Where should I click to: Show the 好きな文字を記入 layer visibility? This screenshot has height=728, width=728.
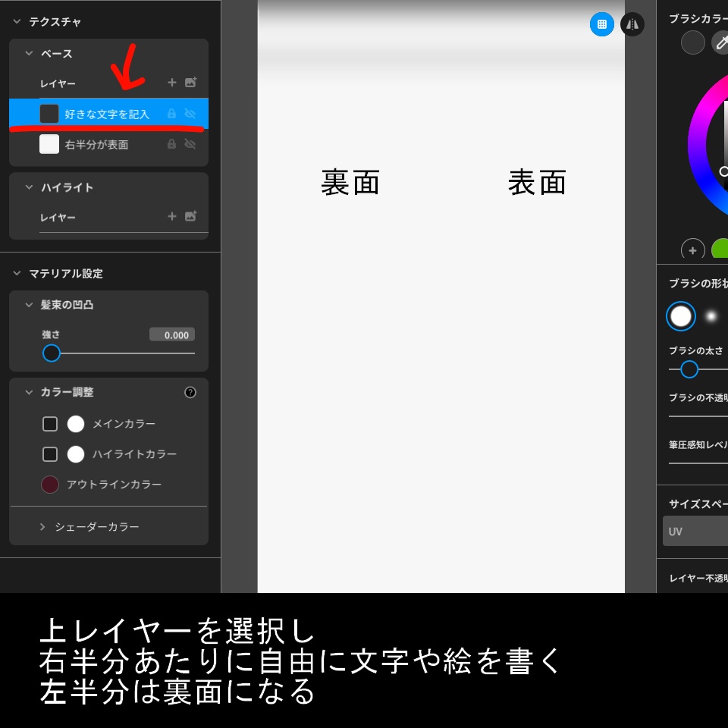189,113
